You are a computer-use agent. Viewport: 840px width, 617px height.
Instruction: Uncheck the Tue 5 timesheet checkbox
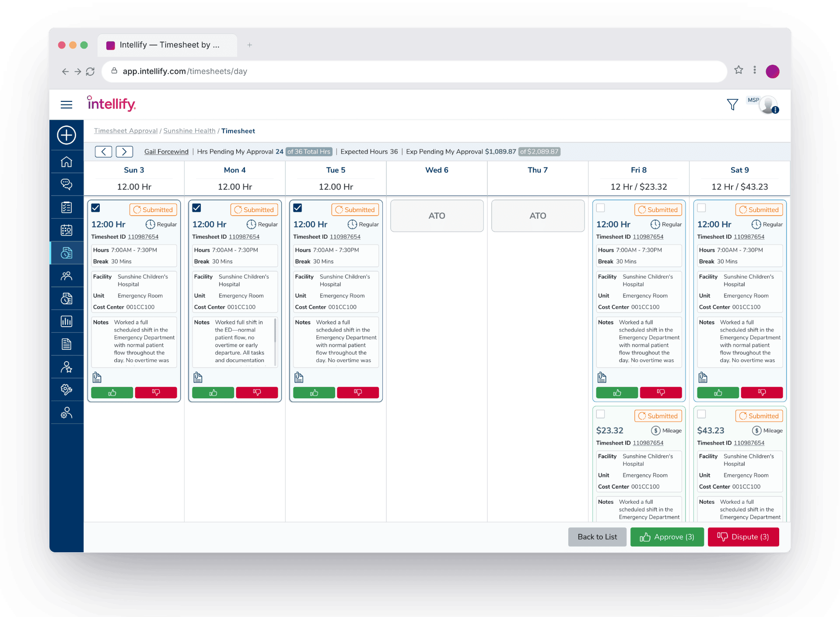pos(298,208)
